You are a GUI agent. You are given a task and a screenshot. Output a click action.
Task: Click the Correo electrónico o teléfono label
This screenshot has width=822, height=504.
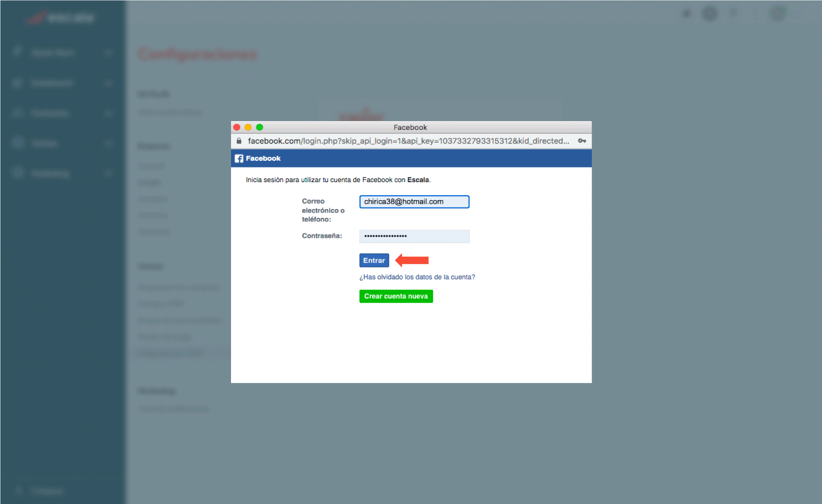pyautogui.click(x=323, y=210)
